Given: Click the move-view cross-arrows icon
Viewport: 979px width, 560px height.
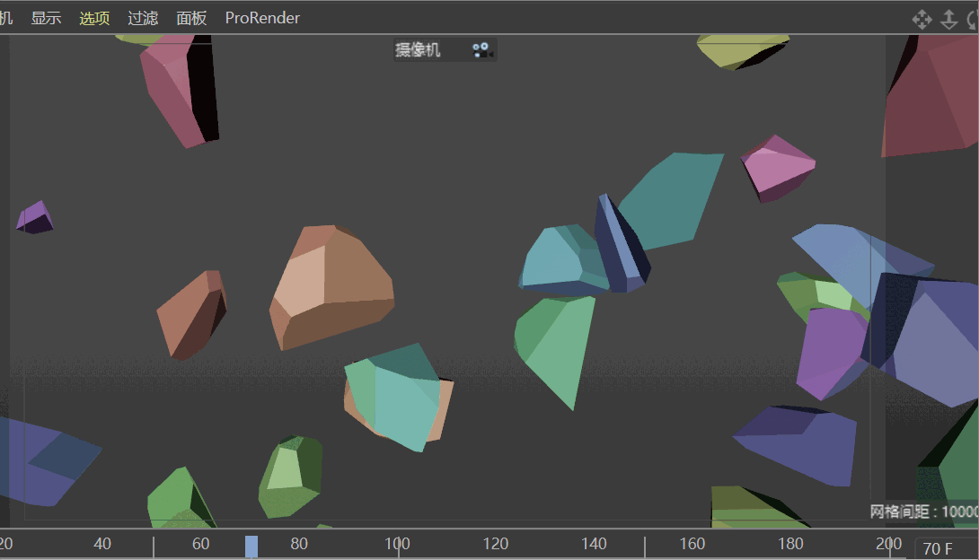Looking at the screenshot, I should [x=922, y=20].
